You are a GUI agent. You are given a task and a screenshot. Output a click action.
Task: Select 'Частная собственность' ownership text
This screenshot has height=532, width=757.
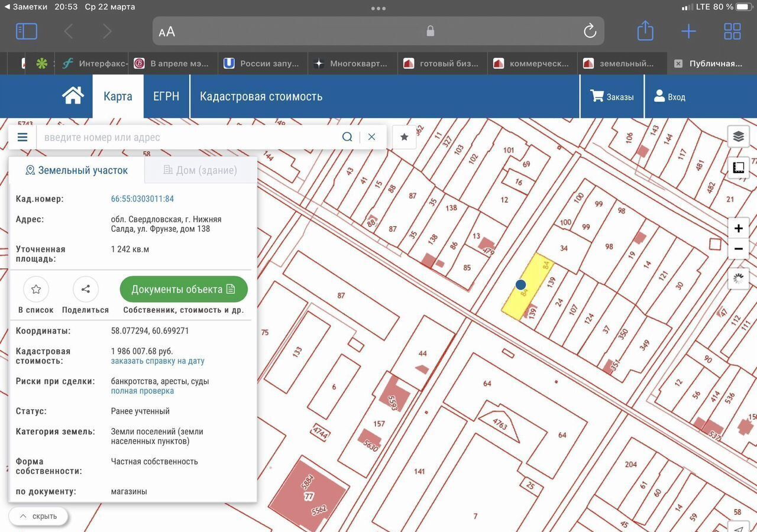point(154,462)
